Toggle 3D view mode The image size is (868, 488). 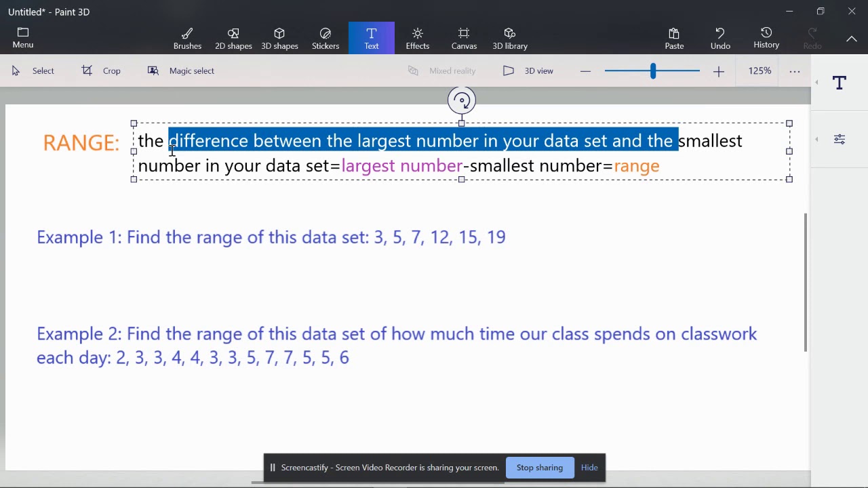pos(529,70)
